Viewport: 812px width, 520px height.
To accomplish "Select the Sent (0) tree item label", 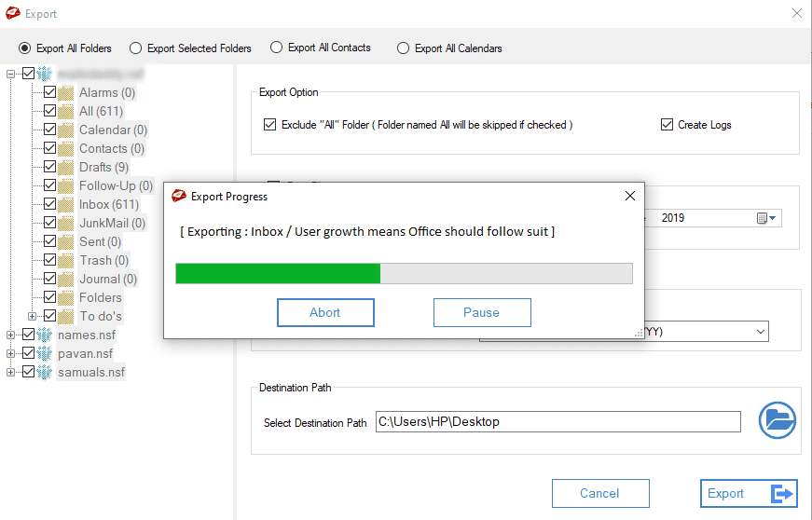I will 100,241.
